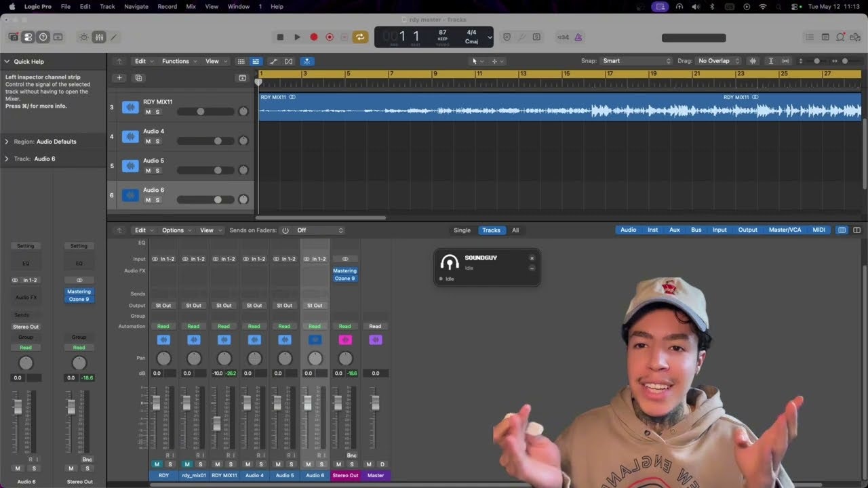The image size is (868, 488).
Task: Toggle the Mixer button in control bar
Action: [x=99, y=37]
